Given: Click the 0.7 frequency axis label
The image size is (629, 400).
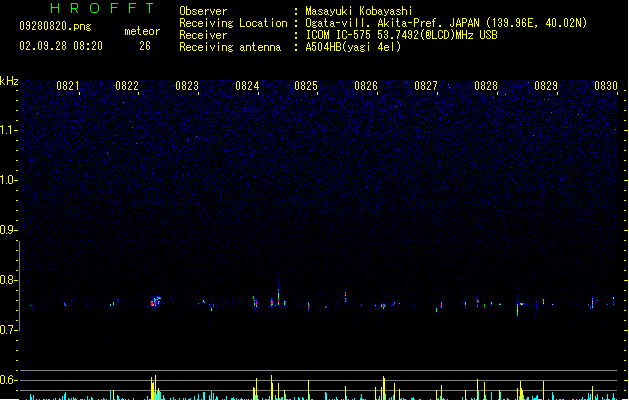Looking at the screenshot, I should 9,330.
